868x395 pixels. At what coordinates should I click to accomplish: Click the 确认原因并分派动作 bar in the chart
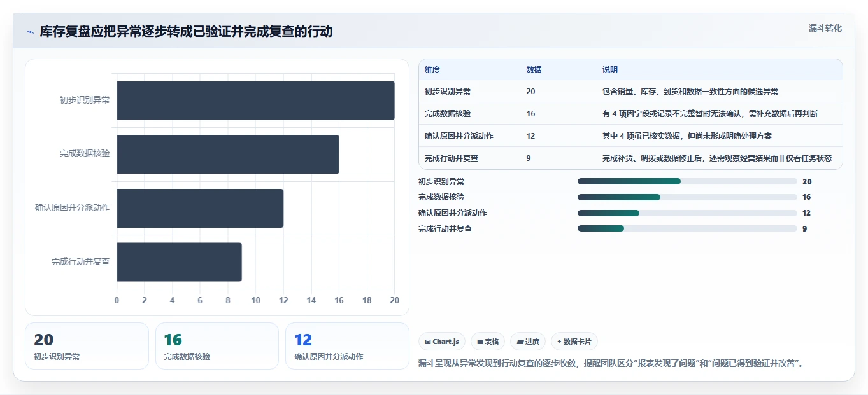200,208
